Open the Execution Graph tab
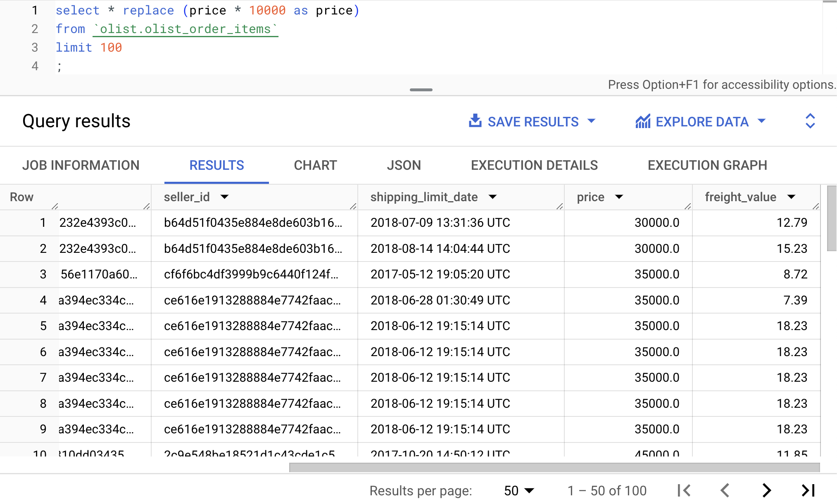 [x=707, y=165]
